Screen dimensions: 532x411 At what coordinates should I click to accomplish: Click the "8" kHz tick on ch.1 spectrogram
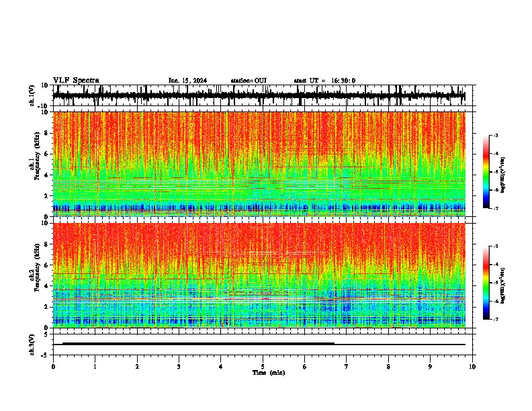coord(47,133)
